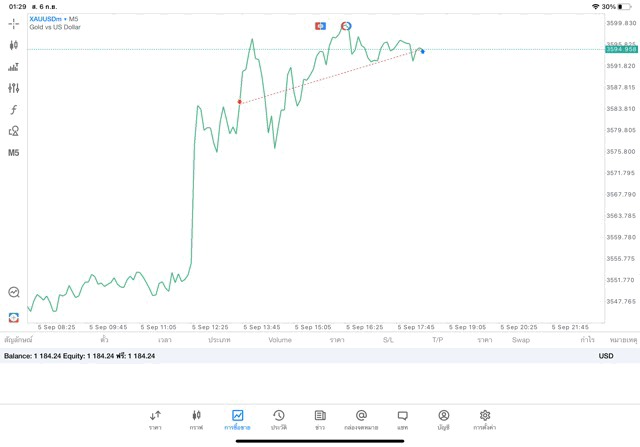Select the XAUUSDm symbol title
640x447 pixels.
[46, 19]
